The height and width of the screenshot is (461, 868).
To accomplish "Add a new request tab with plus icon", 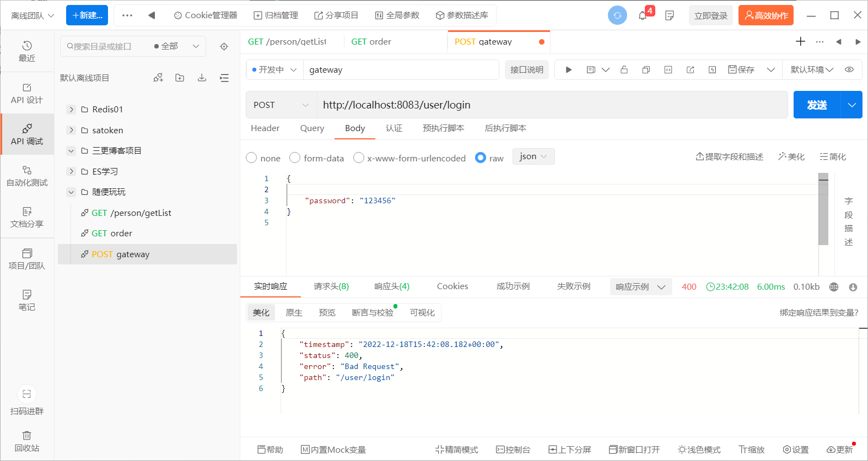I will 800,41.
